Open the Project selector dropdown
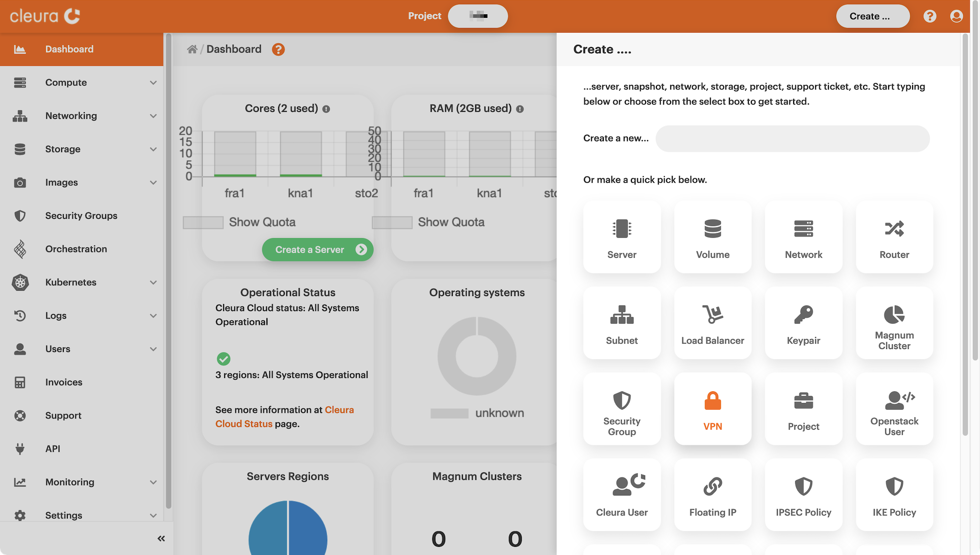Viewport: 980px width, 555px height. tap(478, 16)
